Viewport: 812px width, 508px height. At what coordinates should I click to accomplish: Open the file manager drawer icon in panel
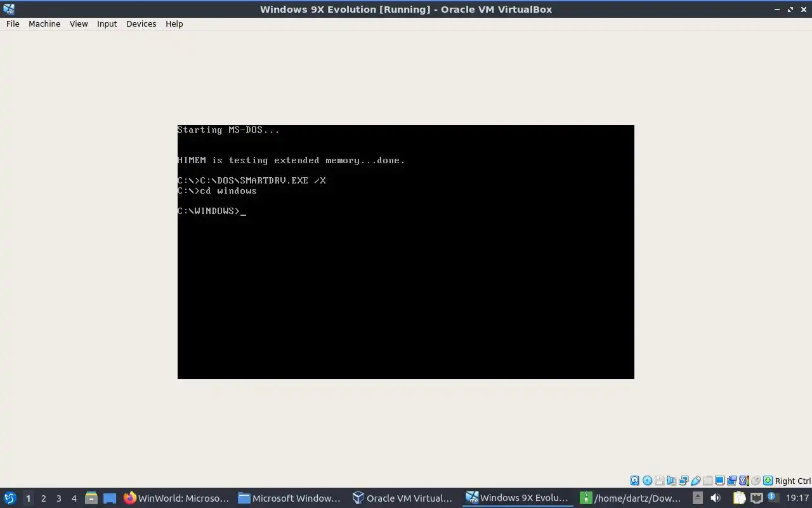point(91,498)
